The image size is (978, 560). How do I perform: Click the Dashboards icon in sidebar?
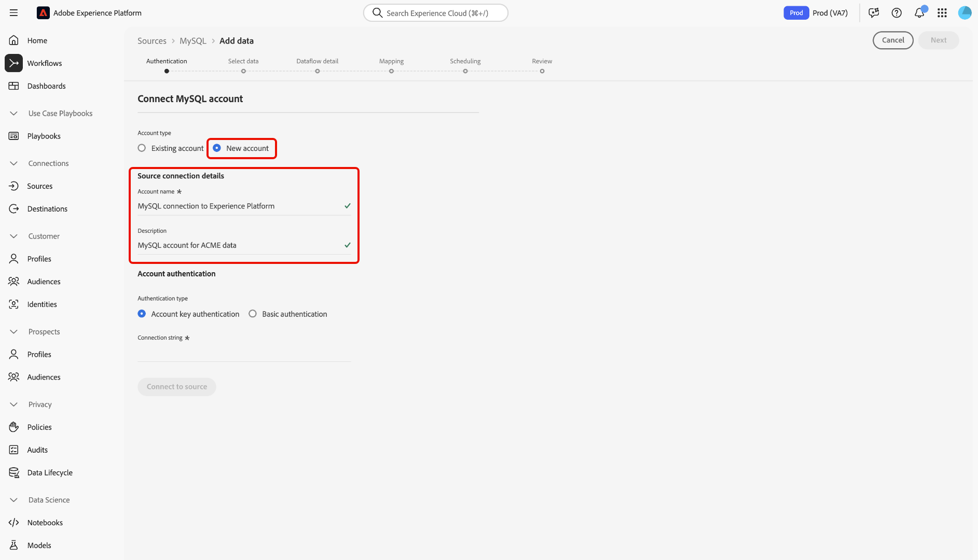(14, 86)
